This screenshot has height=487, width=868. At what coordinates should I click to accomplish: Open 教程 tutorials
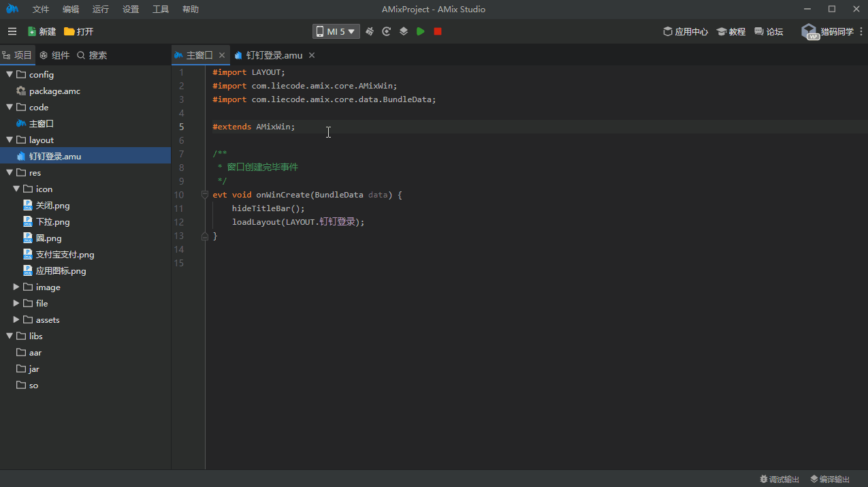click(731, 31)
